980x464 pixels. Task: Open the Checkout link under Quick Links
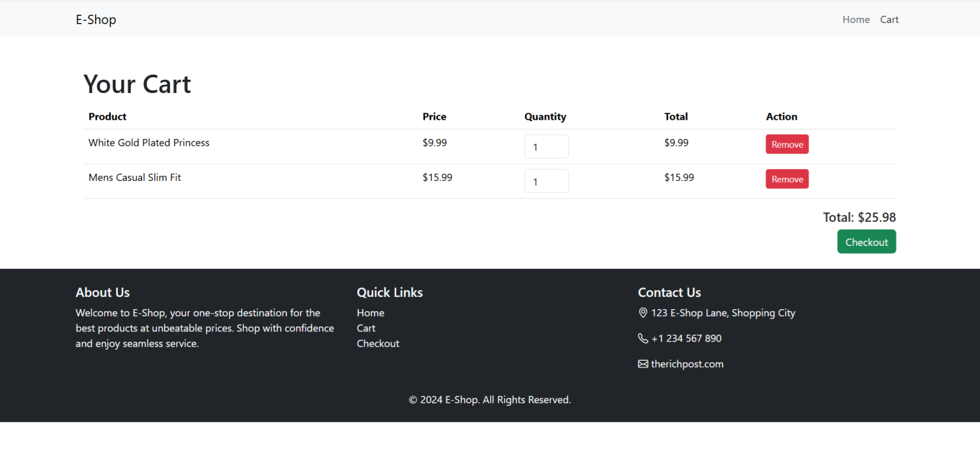pos(378,343)
